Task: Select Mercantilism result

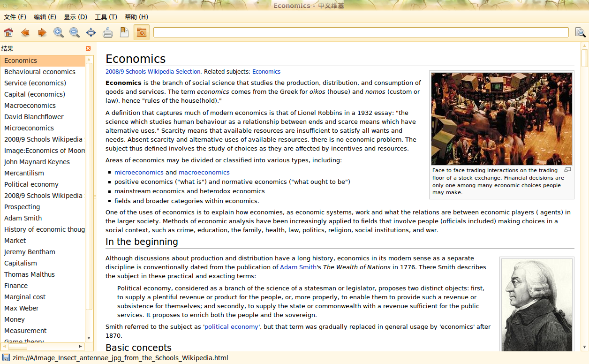Action: click(43, 173)
